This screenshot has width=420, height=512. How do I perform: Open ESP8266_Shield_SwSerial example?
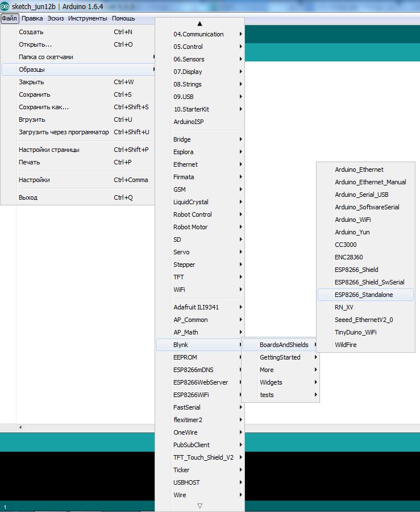(365, 282)
